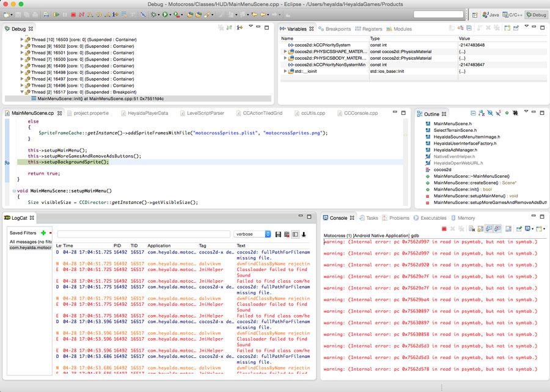Viewport: 550px width, 392px height.
Task: Switch to LevelScriptParser editor tab
Action: (x=202, y=113)
